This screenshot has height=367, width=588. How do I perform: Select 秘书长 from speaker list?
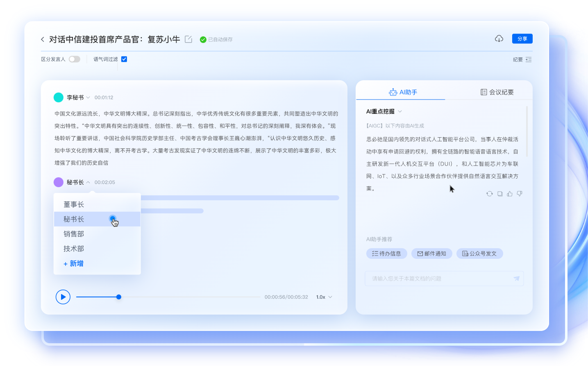click(x=97, y=219)
